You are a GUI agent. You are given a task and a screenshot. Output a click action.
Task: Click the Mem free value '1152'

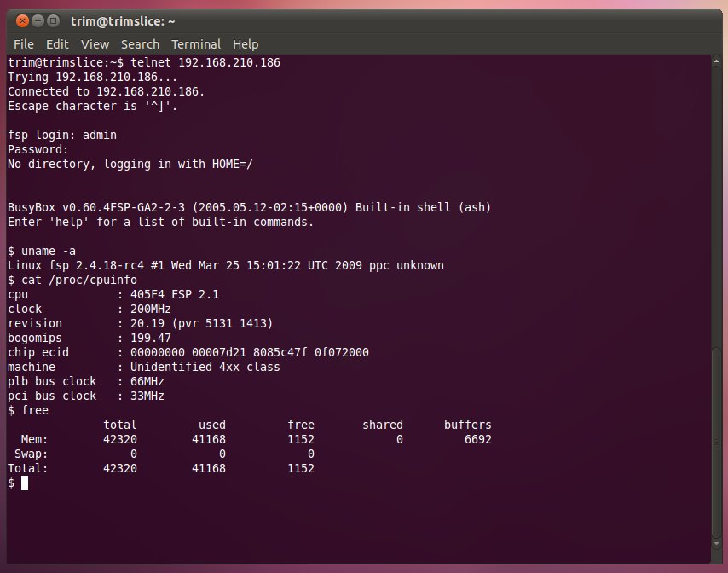tap(301, 439)
